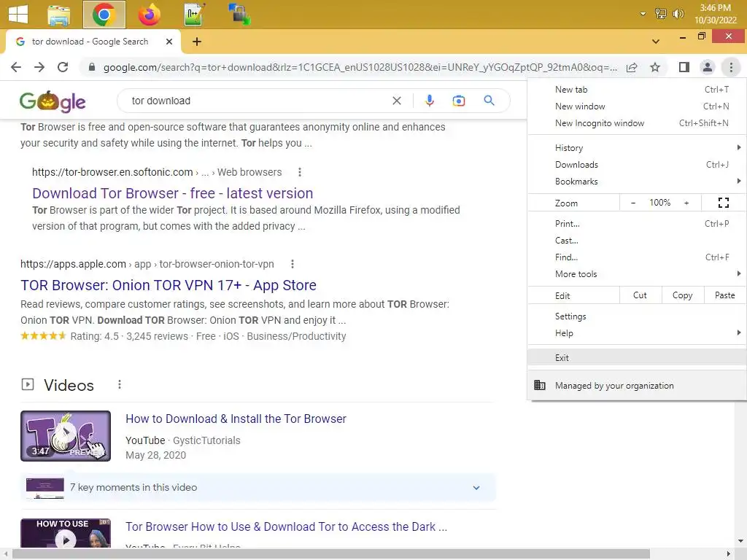Open How to Download & Install Tor video
Screen dimensions: 747x560
[x=236, y=419]
